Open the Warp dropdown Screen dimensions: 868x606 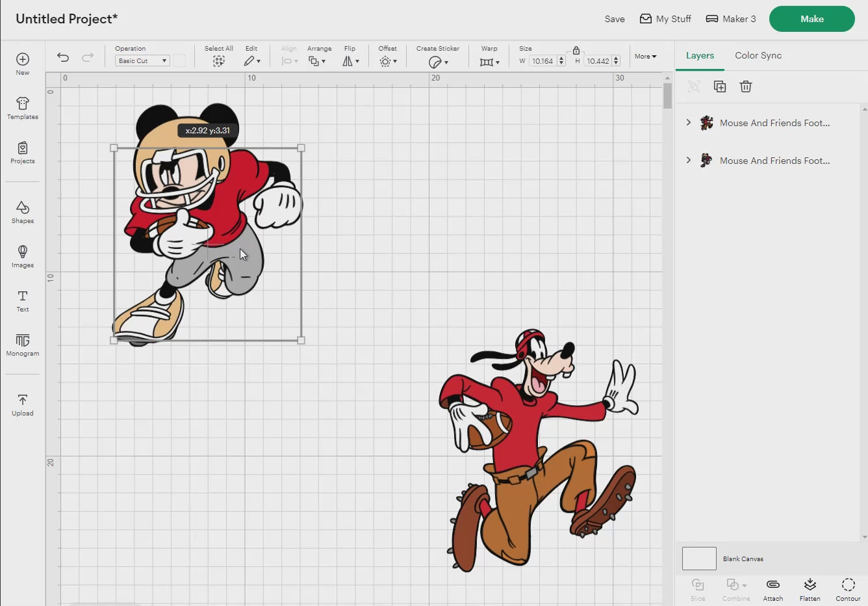click(x=489, y=62)
